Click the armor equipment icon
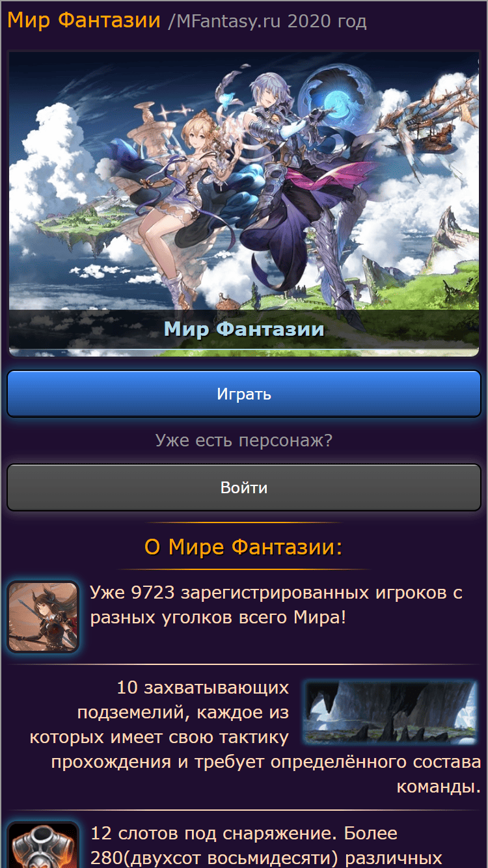 click(43, 846)
